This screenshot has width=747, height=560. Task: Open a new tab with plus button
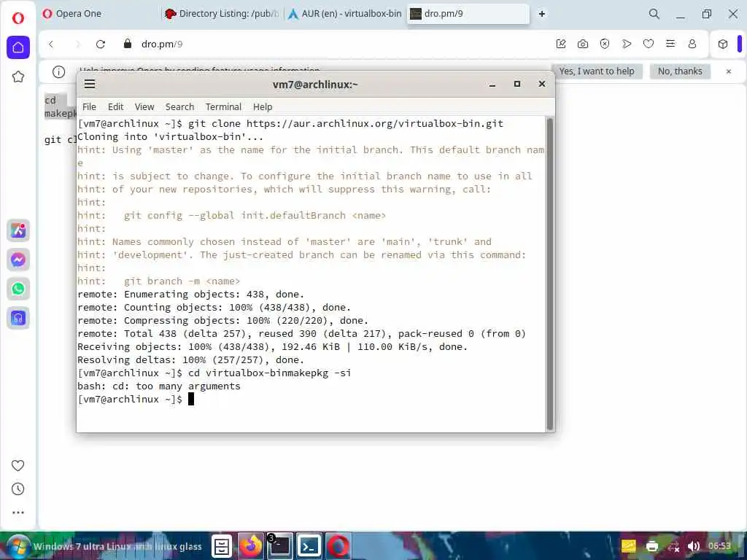pyautogui.click(x=542, y=14)
